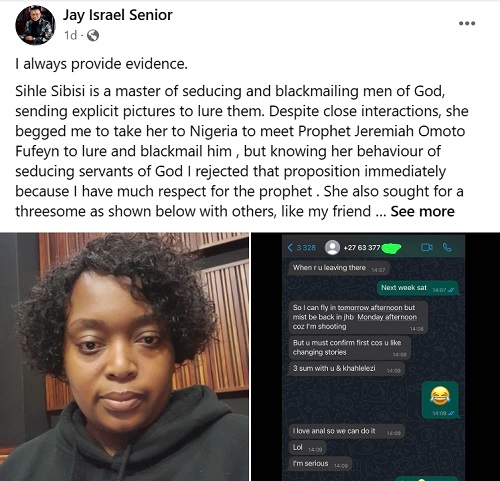Click the 1d post timestamp
This screenshot has width=500, height=481.
pos(70,35)
